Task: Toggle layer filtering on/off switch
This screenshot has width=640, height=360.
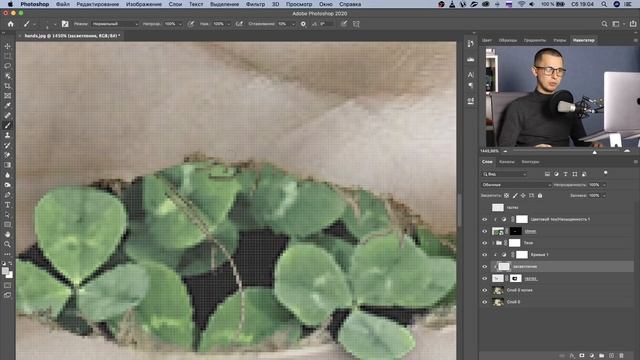Action: point(606,173)
